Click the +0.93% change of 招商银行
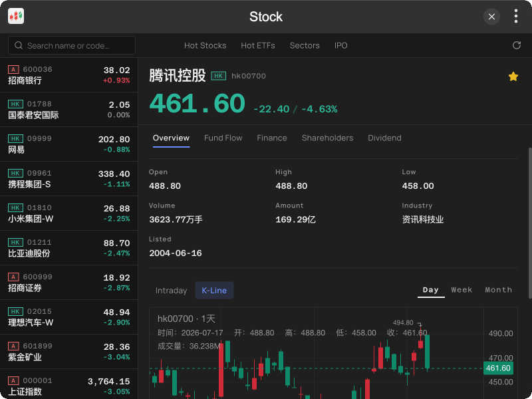Viewport: 532px width, 399px height. point(116,80)
